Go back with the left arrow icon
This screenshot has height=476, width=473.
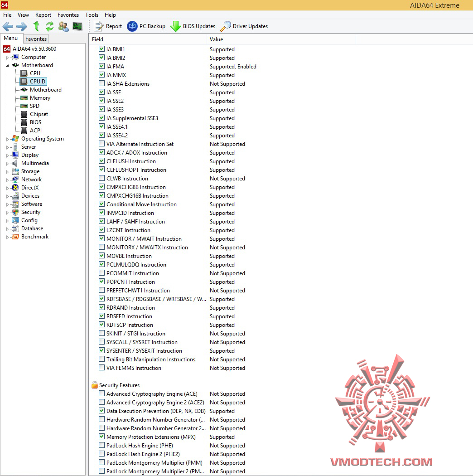8,26
